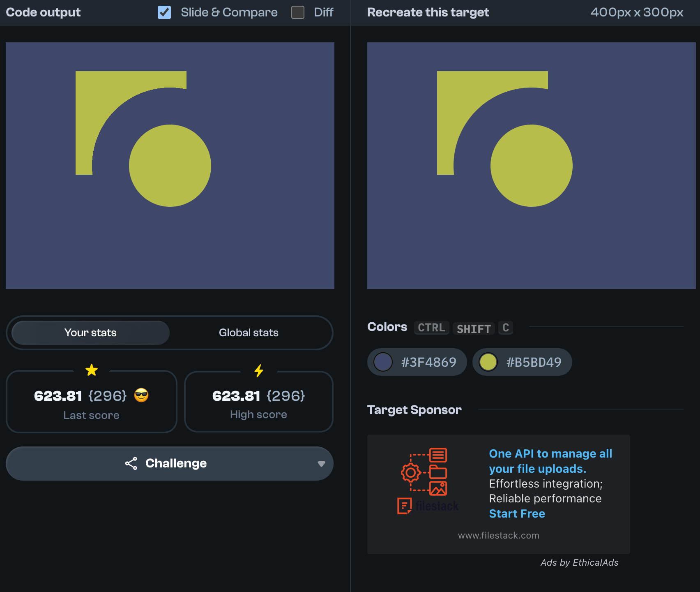Click the Filestack logo in the sponsor ad
This screenshot has width=700, height=592.
coord(428,506)
